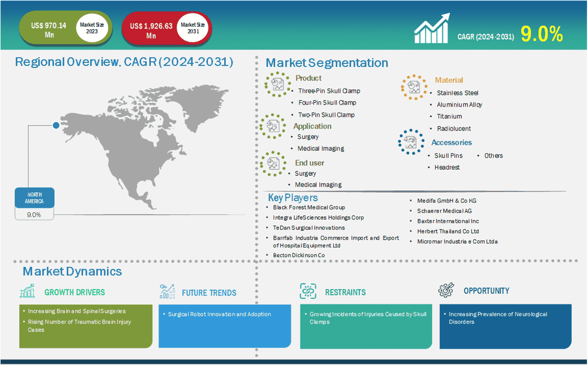Select Skull Pins accessory
The image size is (588, 365).
(448, 155)
